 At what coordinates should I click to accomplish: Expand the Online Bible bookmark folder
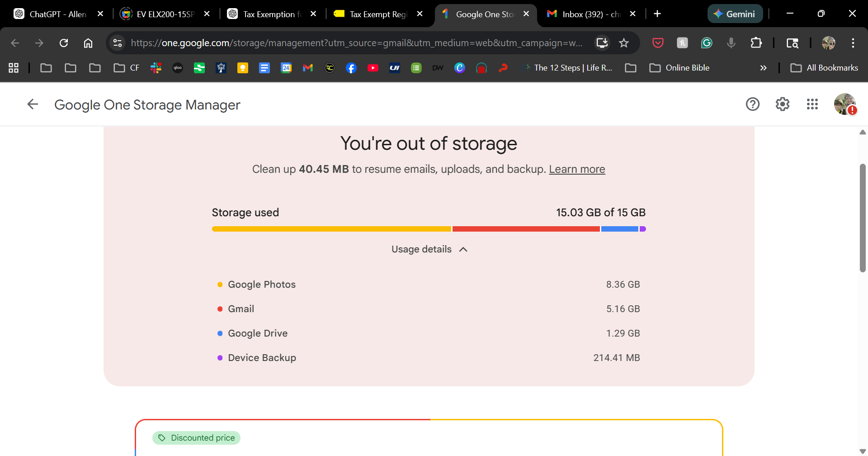click(679, 68)
